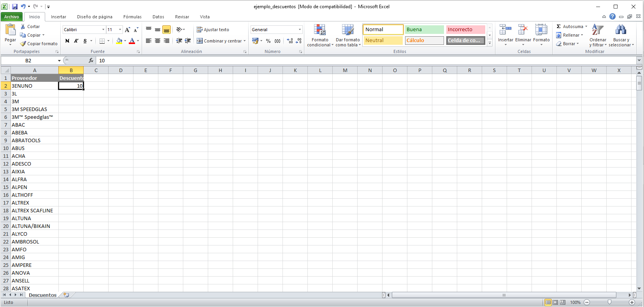644x307 pixels.
Task: Click Insertar cells icon
Action: pyautogui.click(x=505, y=30)
